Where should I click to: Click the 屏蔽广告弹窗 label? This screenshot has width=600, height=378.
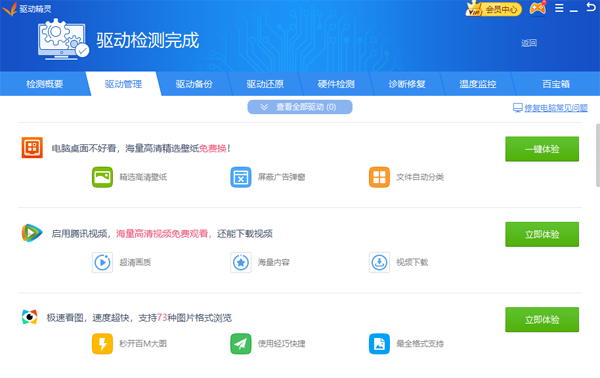(281, 177)
